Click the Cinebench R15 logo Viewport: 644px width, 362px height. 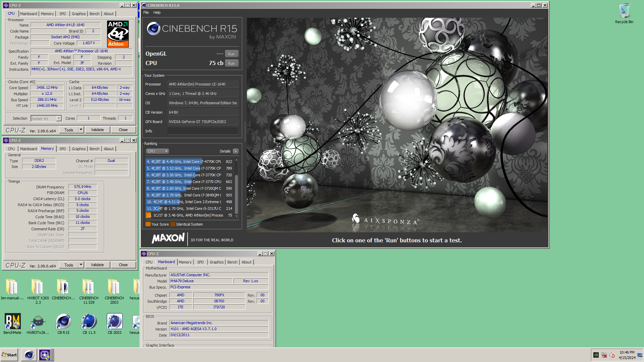tap(192, 31)
